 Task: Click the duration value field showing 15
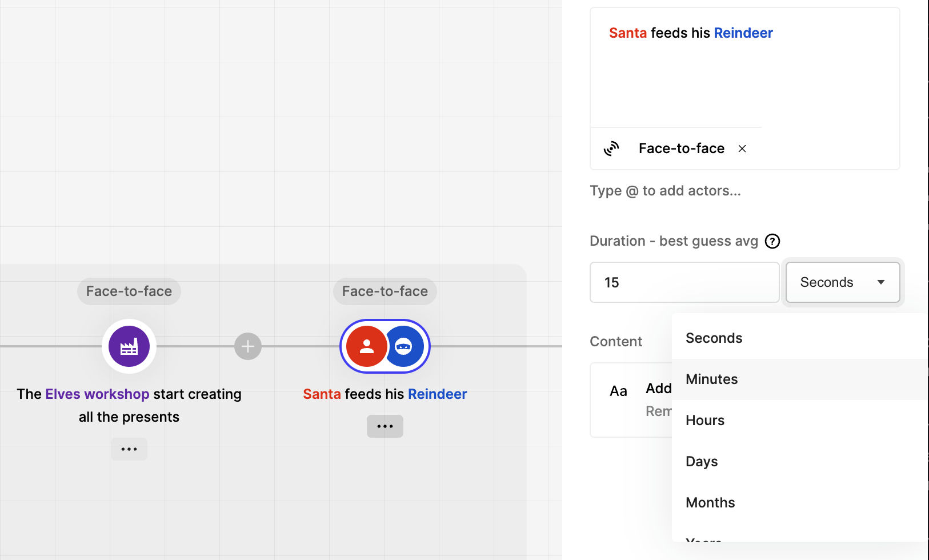(x=684, y=282)
